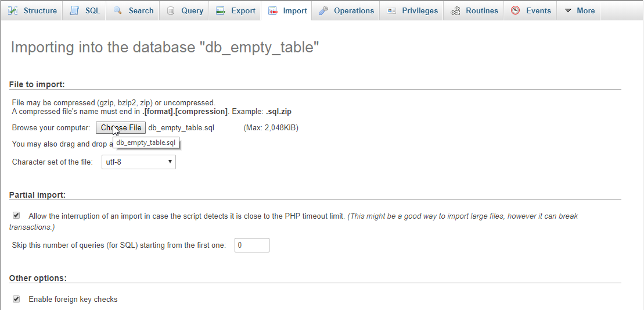Uncheck the allow import interruption checkbox
The image size is (644, 310).
[16, 215]
